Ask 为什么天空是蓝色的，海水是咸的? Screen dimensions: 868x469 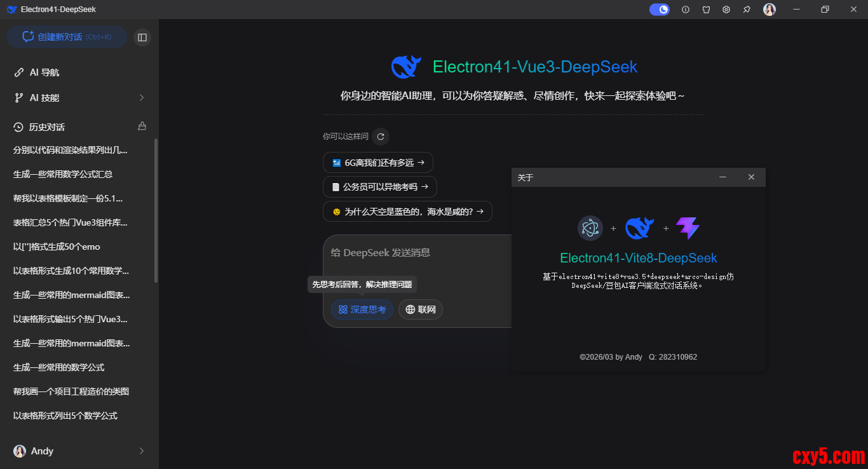pos(407,212)
